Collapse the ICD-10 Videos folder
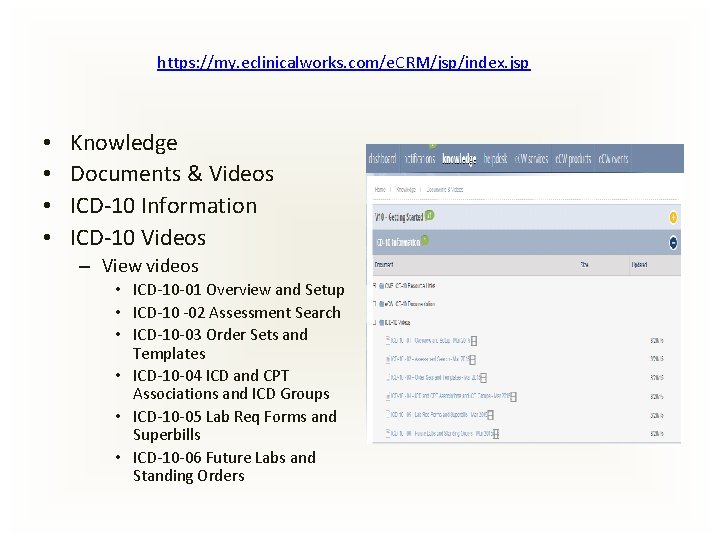 375,322
